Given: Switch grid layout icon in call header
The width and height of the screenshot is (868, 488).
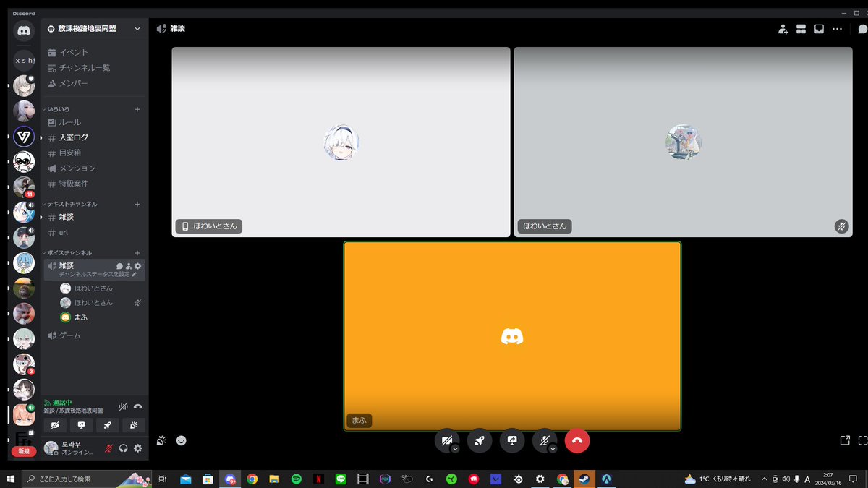Looking at the screenshot, I should (x=801, y=29).
